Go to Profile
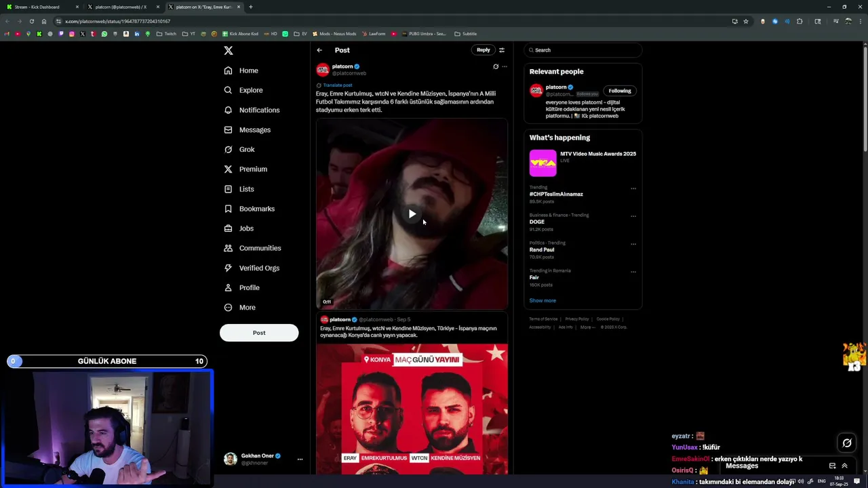The width and height of the screenshot is (868, 488). 242,287
